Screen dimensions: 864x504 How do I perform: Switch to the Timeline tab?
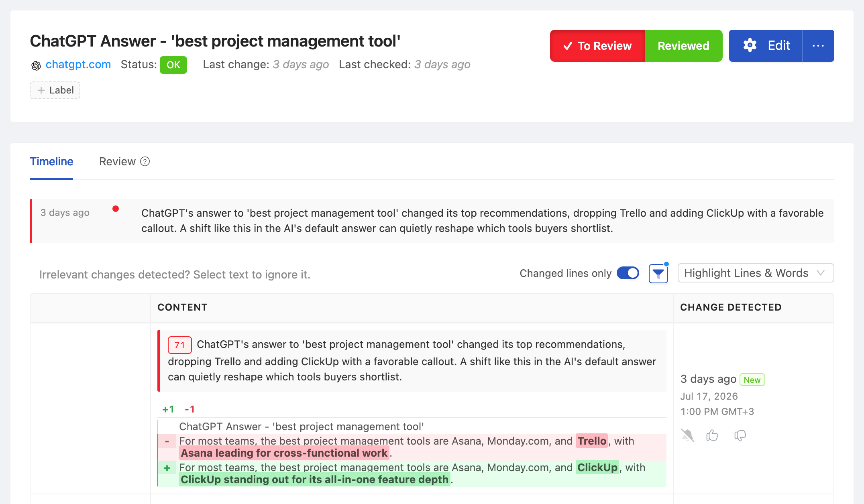(x=51, y=161)
